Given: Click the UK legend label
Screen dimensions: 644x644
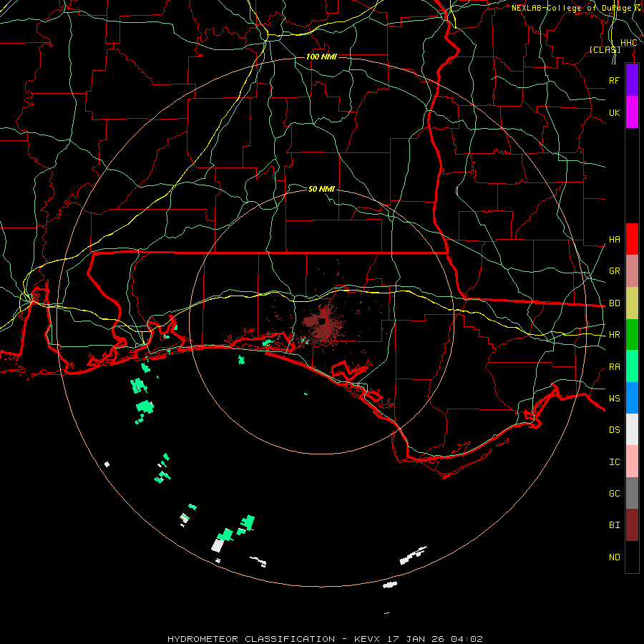Looking at the screenshot, I should (x=614, y=112).
